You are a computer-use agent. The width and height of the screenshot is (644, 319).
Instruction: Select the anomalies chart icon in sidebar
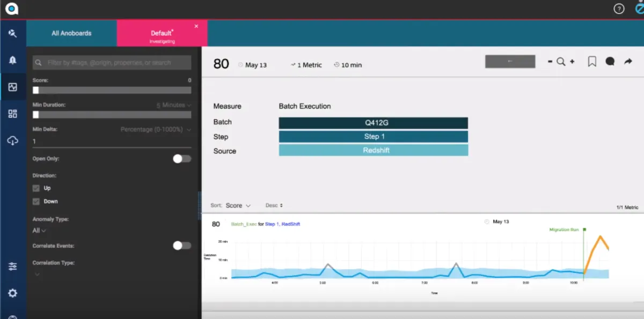pyautogui.click(x=12, y=87)
